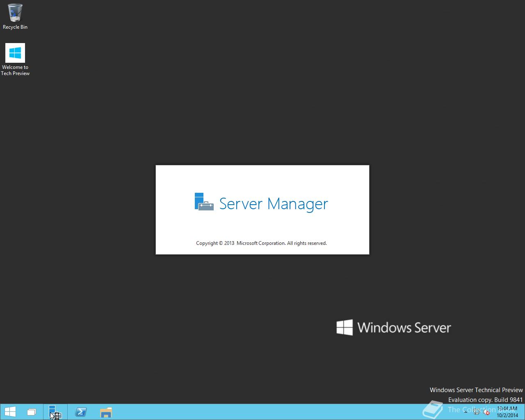
Task: Open the network status tray icon
Action: click(x=477, y=412)
